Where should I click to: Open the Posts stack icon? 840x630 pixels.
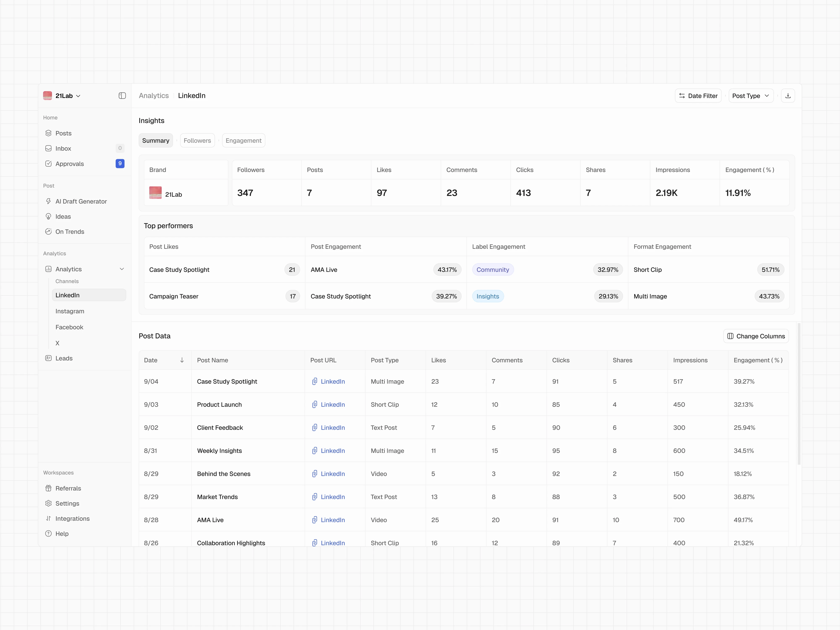48,133
